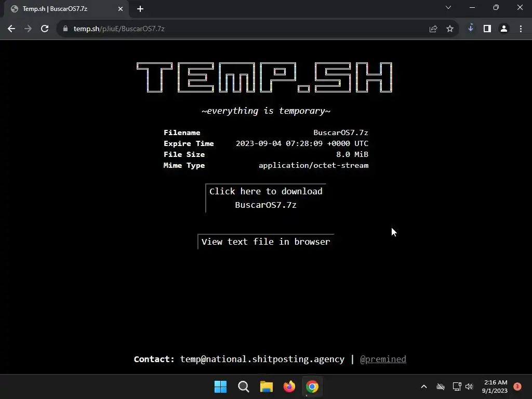Click here to download BuscarOS7.7z
The height and width of the screenshot is (399, 532).
[265, 198]
